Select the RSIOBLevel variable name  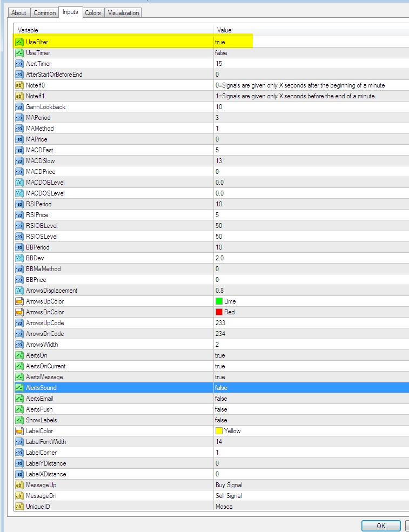click(x=42, y=226)
